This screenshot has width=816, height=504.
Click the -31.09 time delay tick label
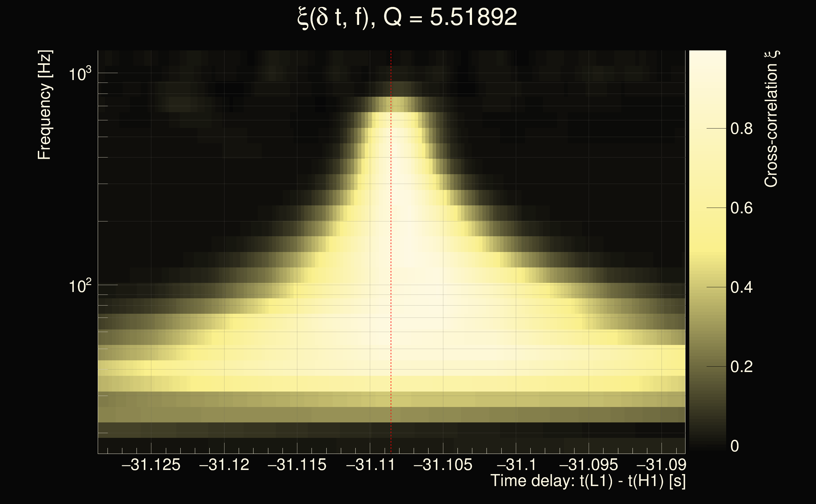tap(661, 465)
